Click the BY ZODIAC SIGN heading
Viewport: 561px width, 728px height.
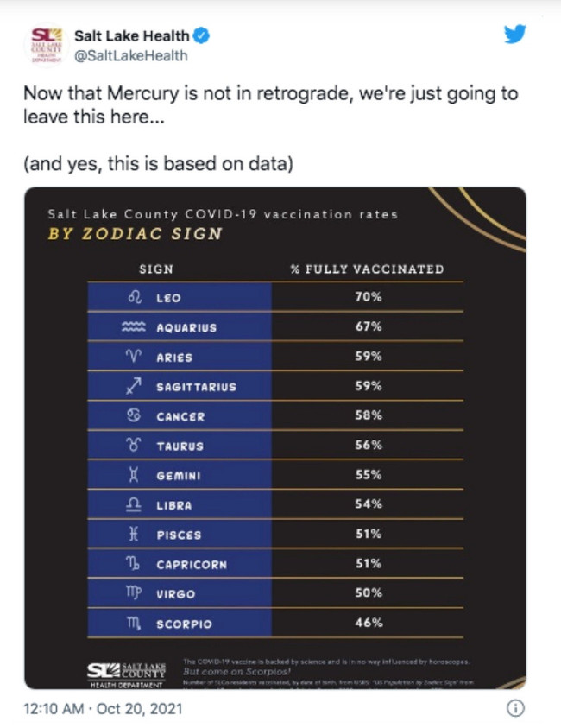pyautogui.click(x=135, y=233)
